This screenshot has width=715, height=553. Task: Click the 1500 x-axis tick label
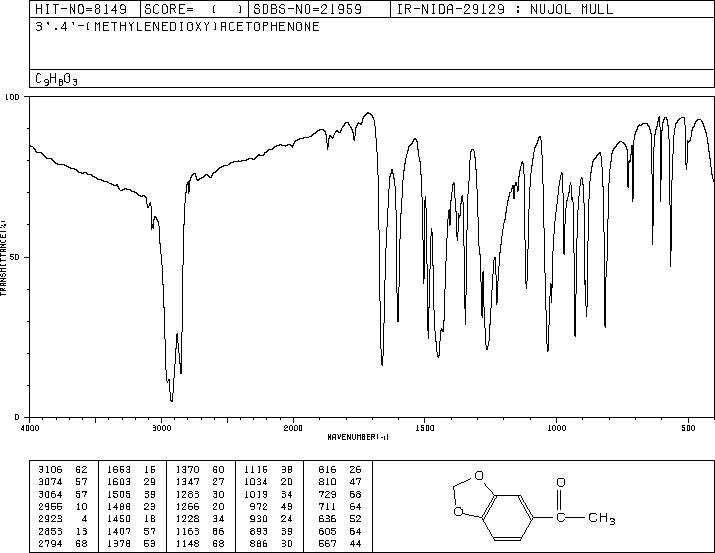pos(425,428)
